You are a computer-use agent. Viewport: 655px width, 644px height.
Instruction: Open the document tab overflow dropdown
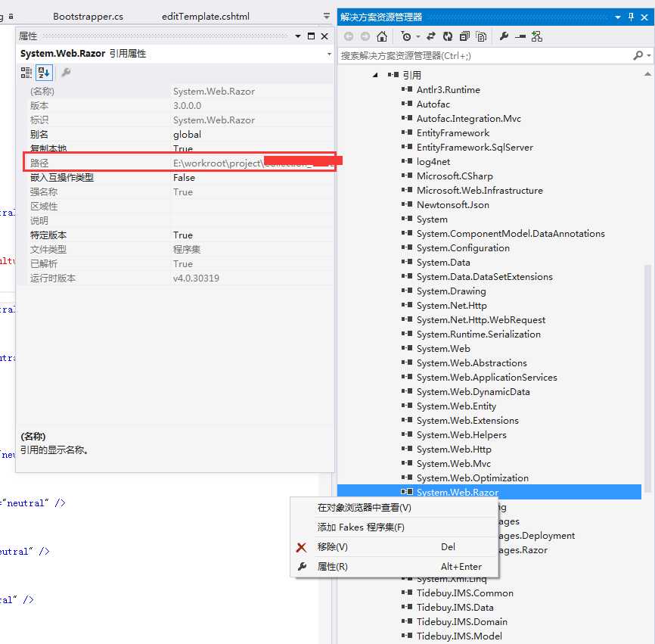pos(327,16)
